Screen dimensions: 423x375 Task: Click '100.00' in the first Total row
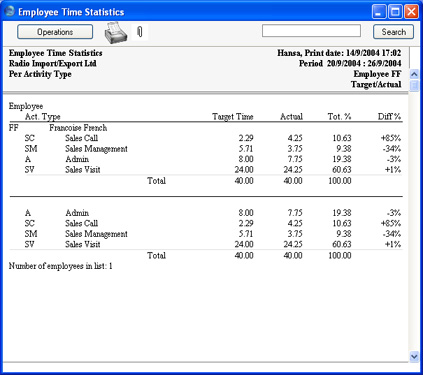coord(340,181)
